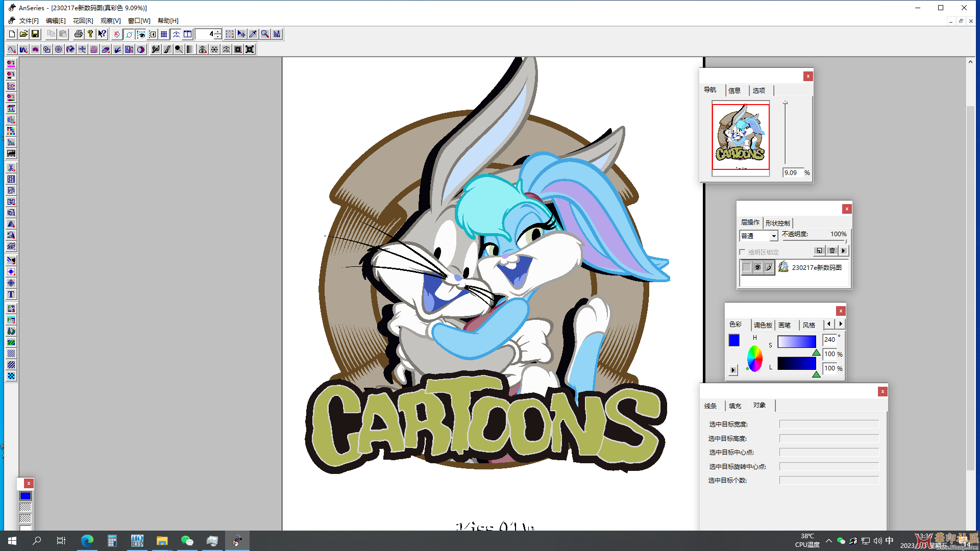The width and height of the screenshot is (980, 551).
Task: Choose the gradient fill tool
Action: [190, 49]
